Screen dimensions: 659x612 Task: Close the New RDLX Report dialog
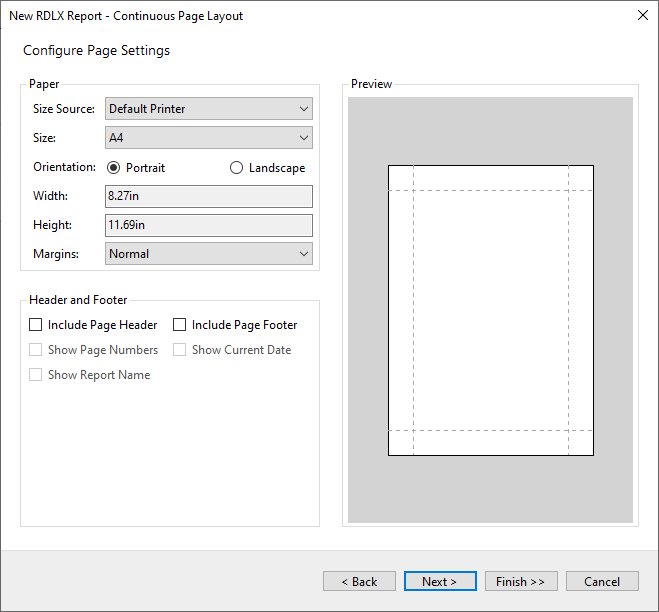click(643, 16)
